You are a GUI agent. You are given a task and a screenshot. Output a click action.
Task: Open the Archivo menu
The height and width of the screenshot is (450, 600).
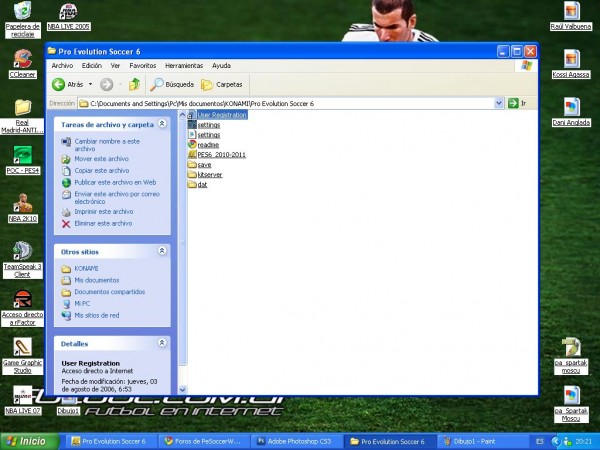click(x=62, y=65)
